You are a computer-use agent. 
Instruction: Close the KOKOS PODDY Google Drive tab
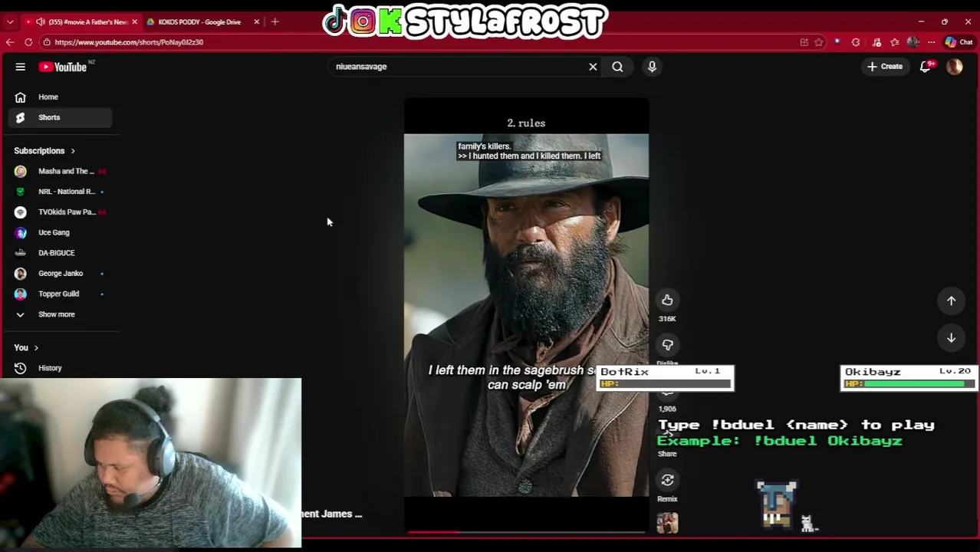256,21
